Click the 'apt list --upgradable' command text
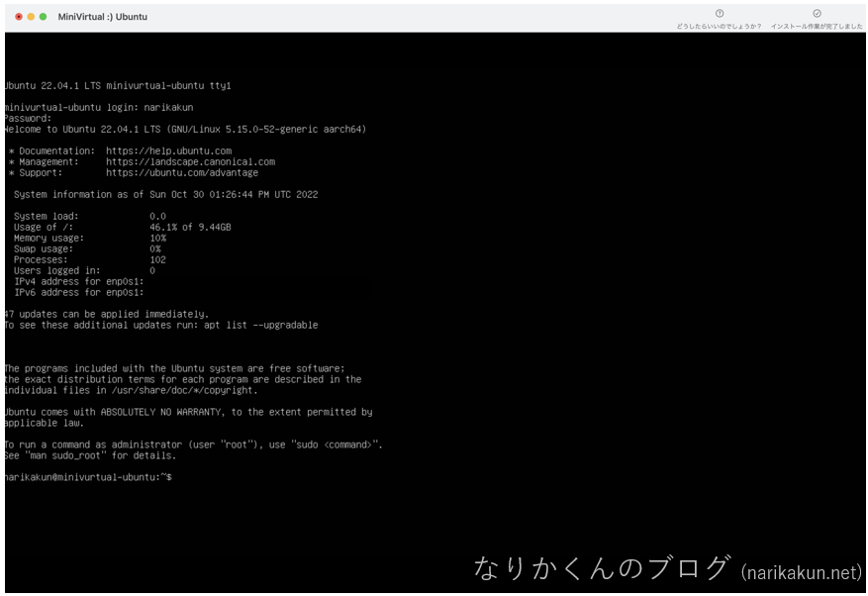The height and width of the screenshot is (596, 868). click(x=260, y=325)
